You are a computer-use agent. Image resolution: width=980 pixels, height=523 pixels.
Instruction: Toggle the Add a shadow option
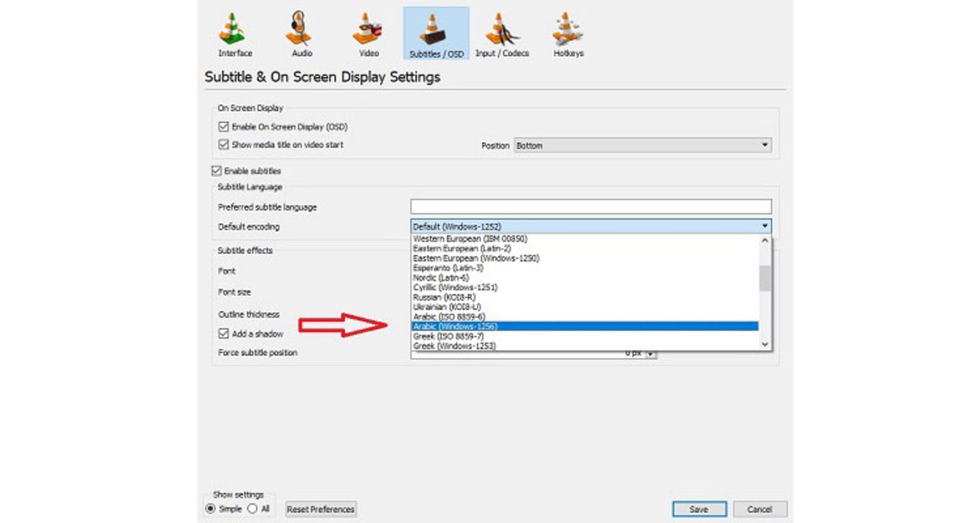223,334
